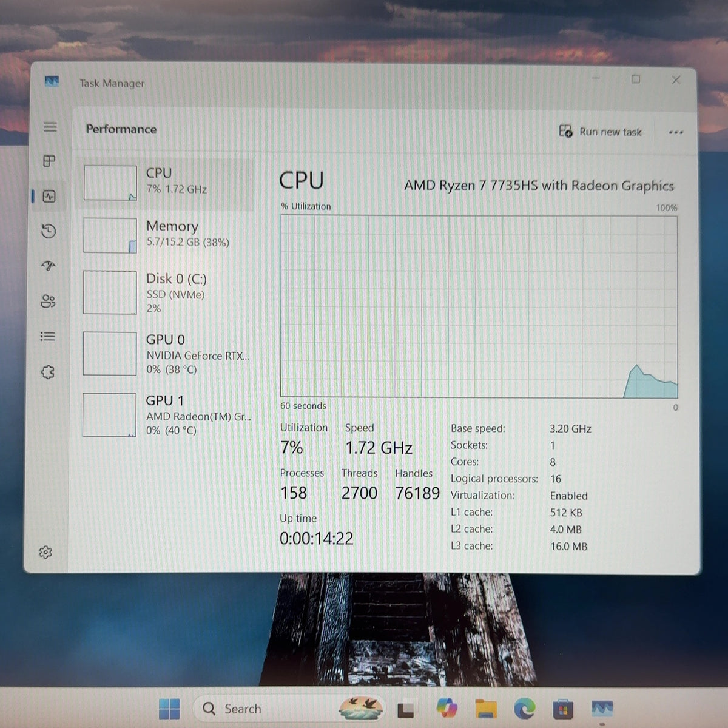
Task: Click the GPU 1 mini graph thumbnail
Action: click(109, 415)
